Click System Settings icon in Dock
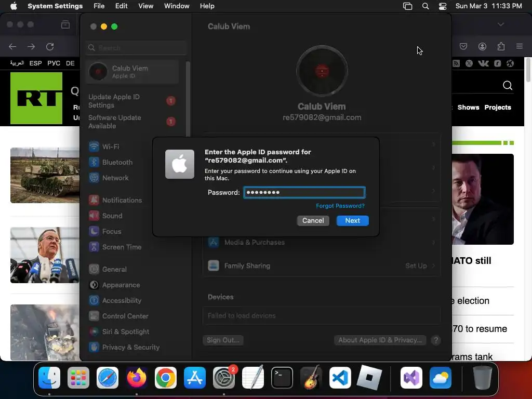 224,378
